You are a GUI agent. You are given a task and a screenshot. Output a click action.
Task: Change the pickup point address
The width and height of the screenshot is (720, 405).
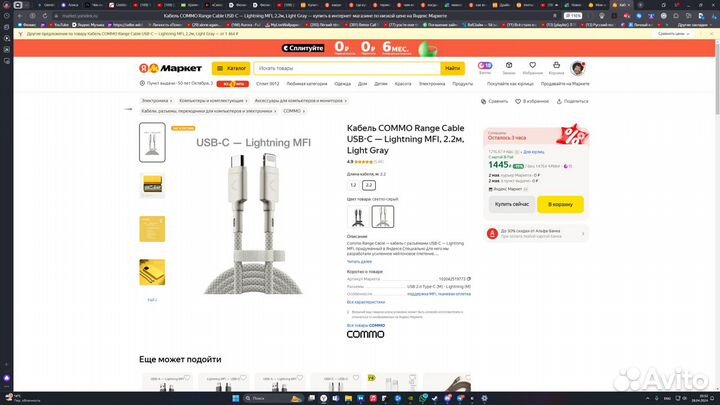[x=176, y=84]
